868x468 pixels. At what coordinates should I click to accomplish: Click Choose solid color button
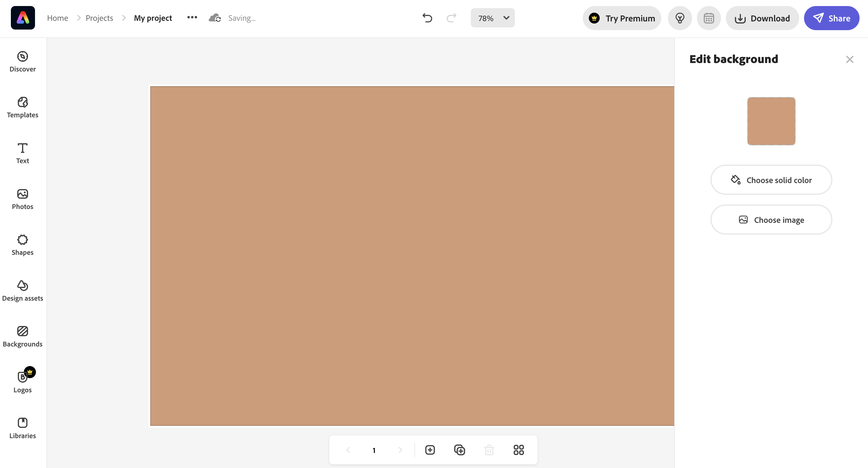click(771, 180)
